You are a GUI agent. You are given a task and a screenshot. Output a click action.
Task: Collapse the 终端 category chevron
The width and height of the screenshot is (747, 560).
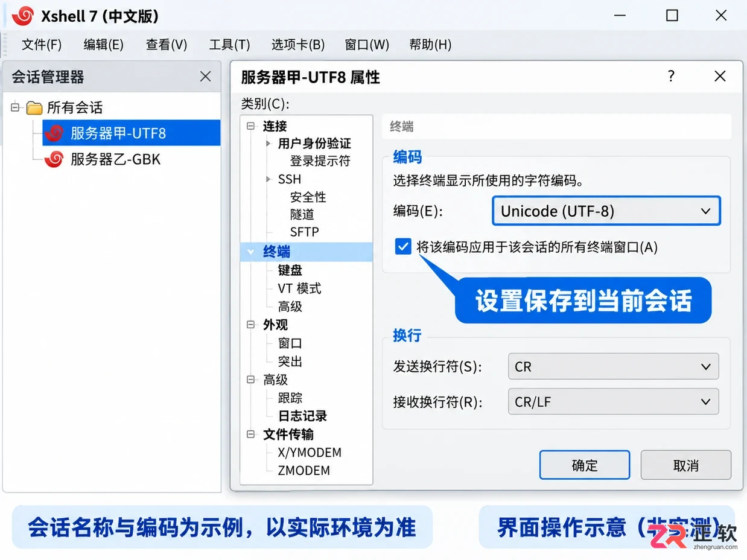pyautogui.click(x=251, y=252)
